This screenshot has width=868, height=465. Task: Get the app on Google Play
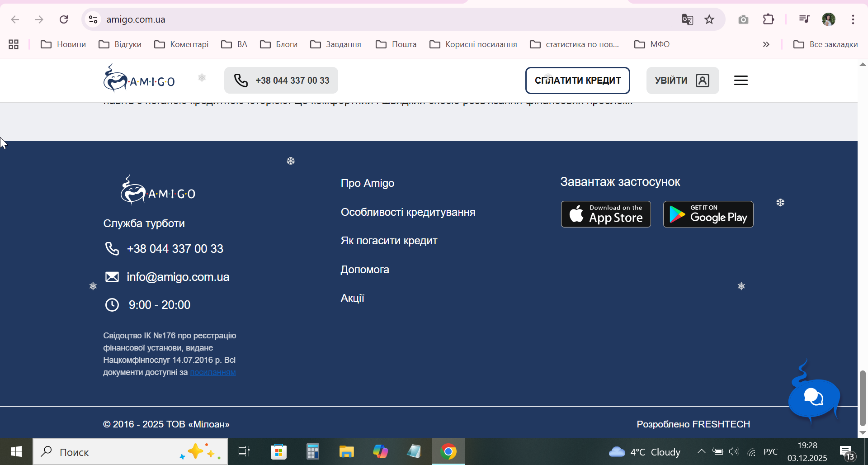point(708,214)
